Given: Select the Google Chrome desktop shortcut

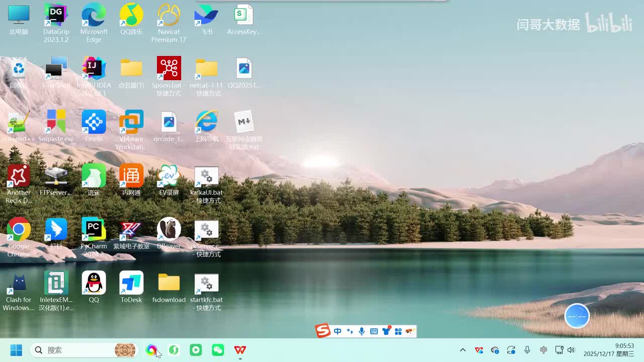Looking at the screenshot, I should point(19,237).
